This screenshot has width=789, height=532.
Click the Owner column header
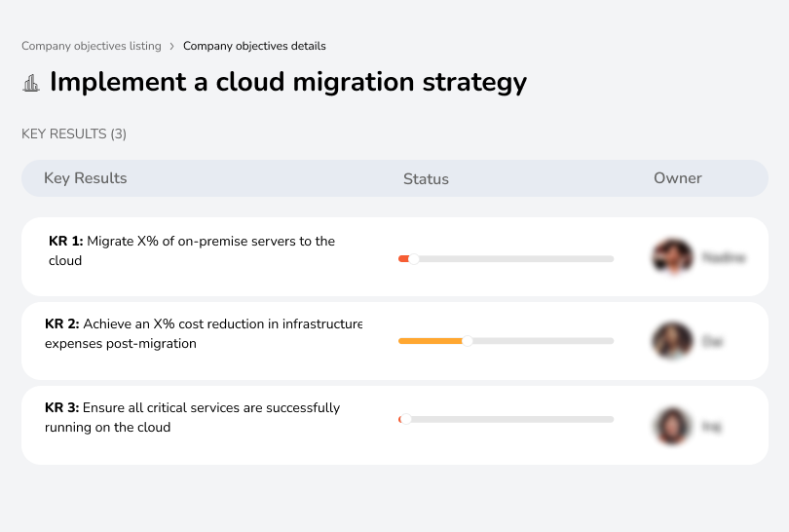(x=677, y=178)
